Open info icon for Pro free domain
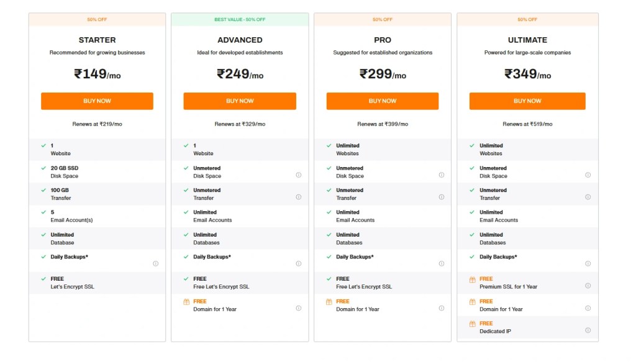 click(442, 308)
